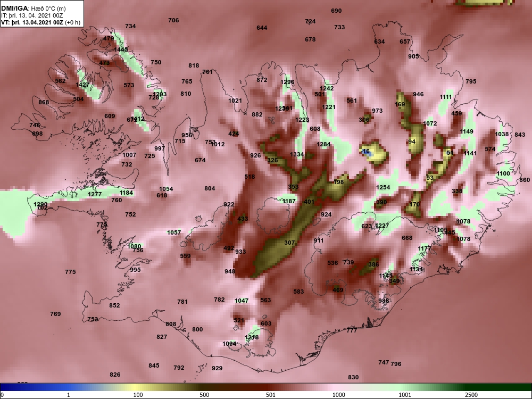The image size is (532, 399).
Task: Click the 500 label on the legend
Action: point(204,395)
